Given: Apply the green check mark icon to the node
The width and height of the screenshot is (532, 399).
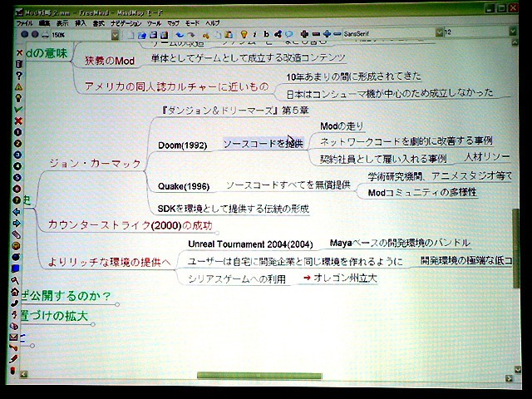Looking at the screenshot, I should coord(17,109).
